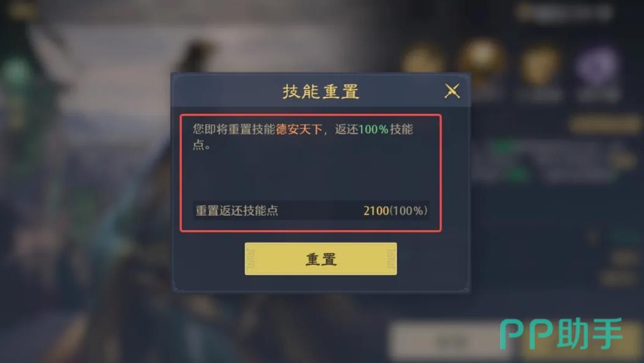Click the (100%) refund percentage beside 2100
Image resolution: width=644 pixels, height=363 pixels.
409,210
